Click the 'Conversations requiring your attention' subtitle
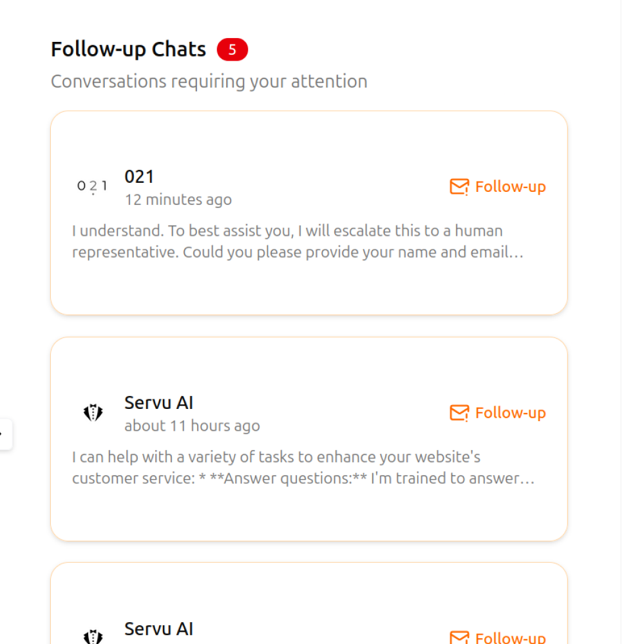The width and height of the screenshot is (644, 644). (x=209, y=82)
